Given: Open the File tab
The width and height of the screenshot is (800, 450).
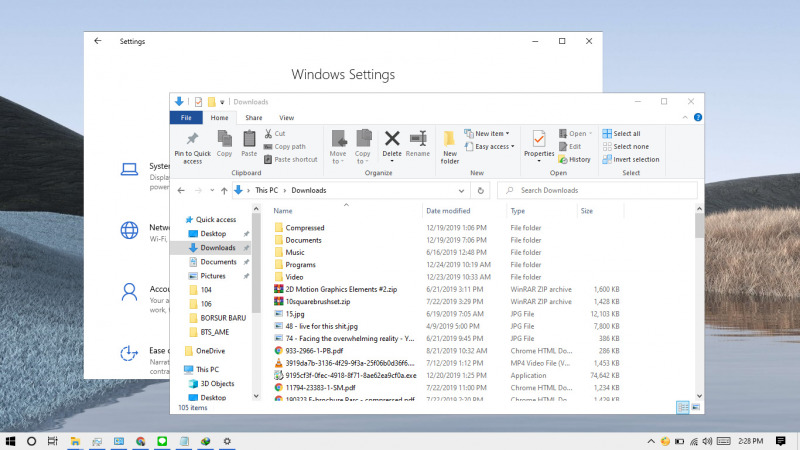Looking at the screenshot, I should (186, 118).
